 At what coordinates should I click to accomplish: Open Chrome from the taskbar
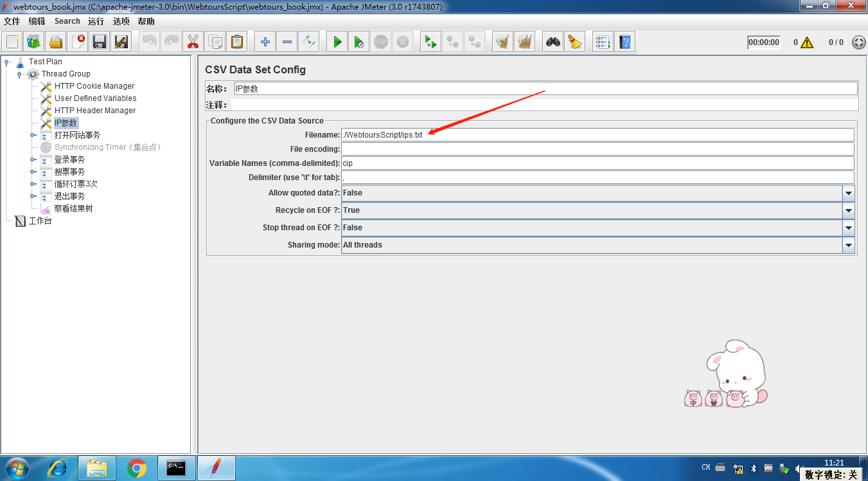[x=136, y=468]
